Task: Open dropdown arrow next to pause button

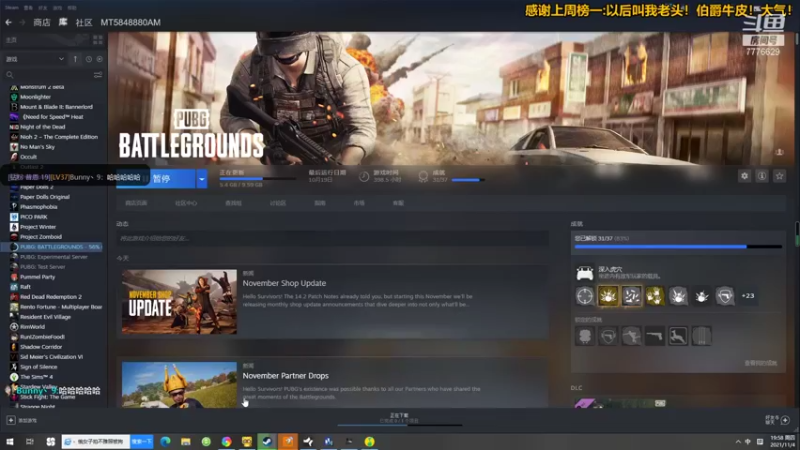Action: tap(202, 179)
